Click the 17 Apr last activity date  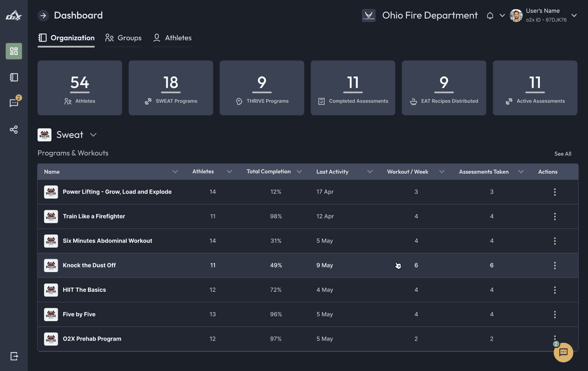click(x=325, y=192)
